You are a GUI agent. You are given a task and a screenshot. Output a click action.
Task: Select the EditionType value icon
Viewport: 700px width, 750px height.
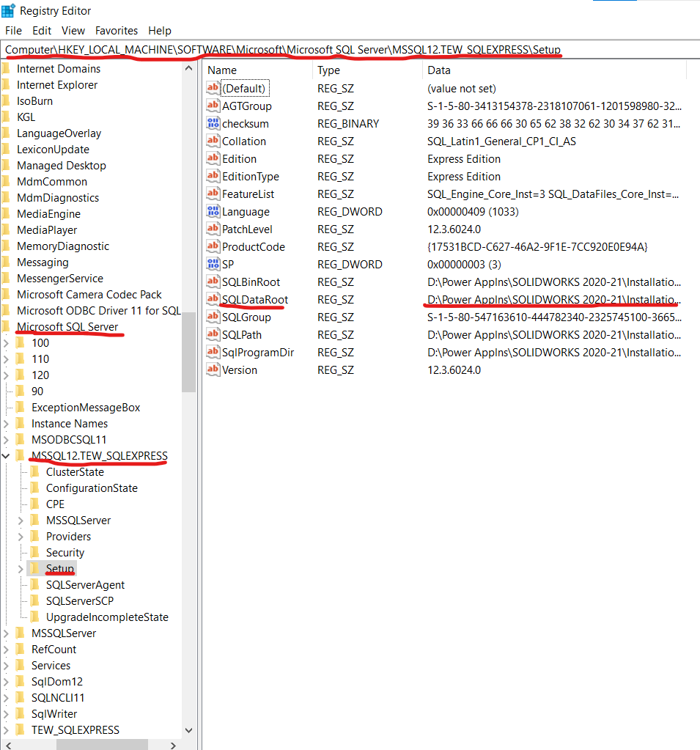(213, 176)
